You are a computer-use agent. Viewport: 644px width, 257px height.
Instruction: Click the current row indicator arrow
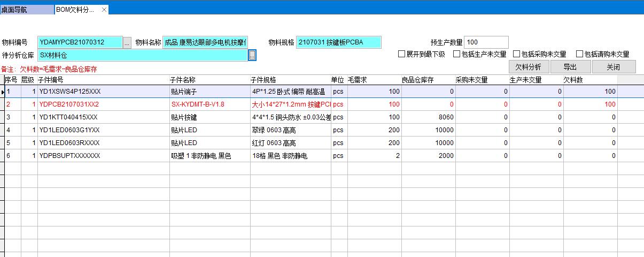[x=2, y=92]
